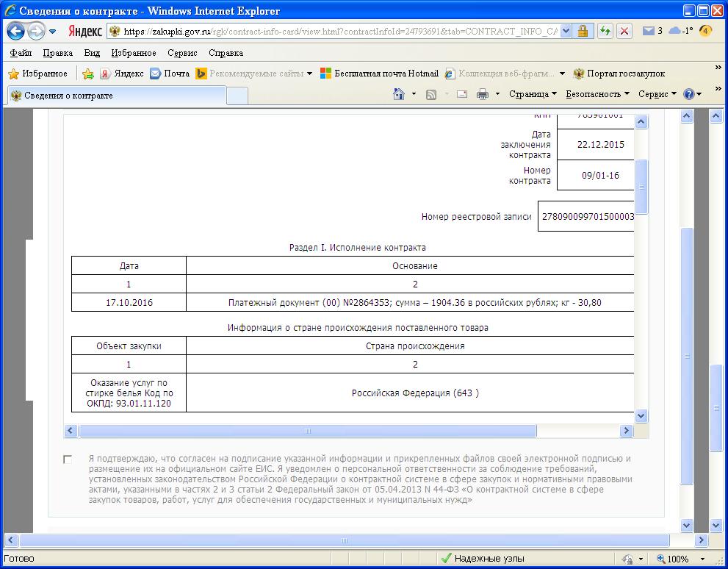Click the read mail icon in command bar
Image resolution: width=728 pixels, height=569 pixels.
[462, 94]
